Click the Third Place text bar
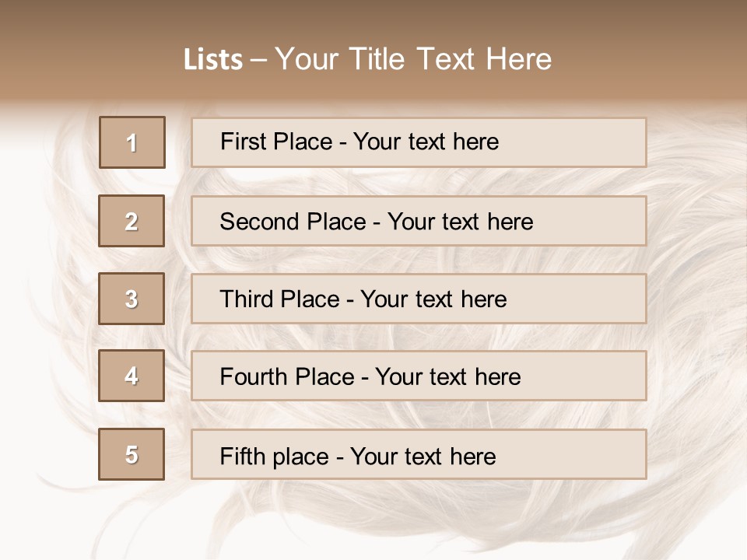The image size is (747, 560). click(x=419, y=299)
